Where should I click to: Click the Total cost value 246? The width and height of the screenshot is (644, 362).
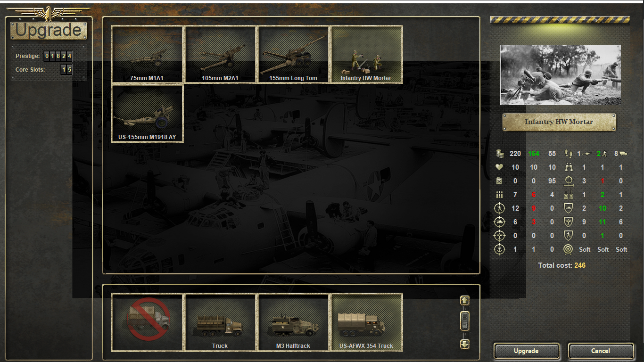coord(580,265)
